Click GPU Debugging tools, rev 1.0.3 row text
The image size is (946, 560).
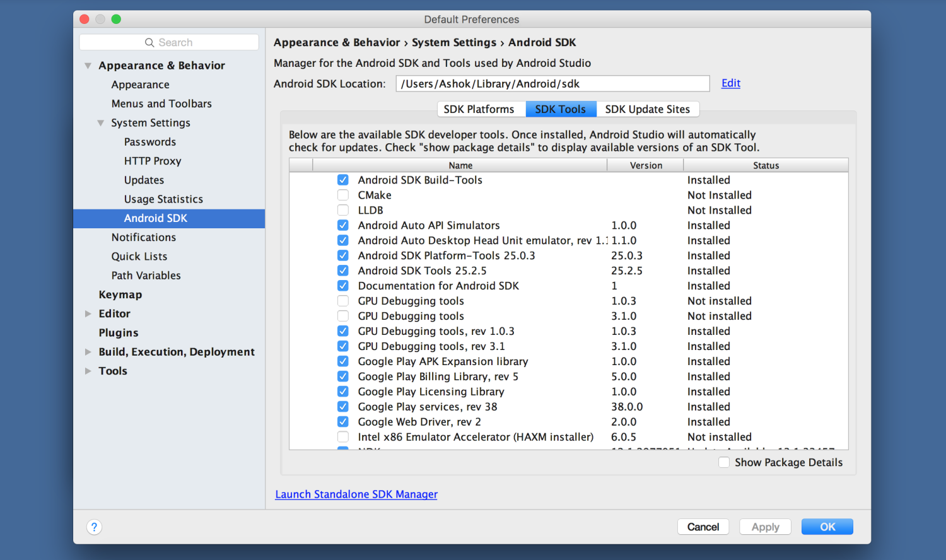pyautogui.click(x=436, y=331)
